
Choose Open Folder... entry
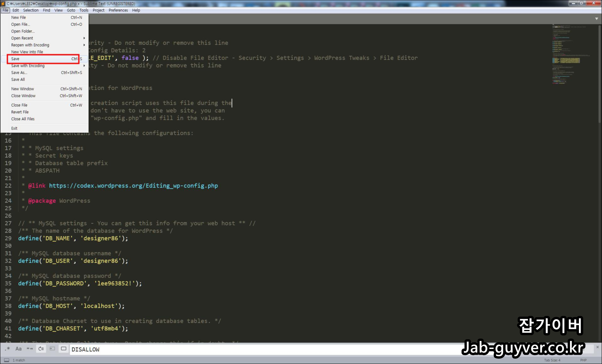coord(44,31)
